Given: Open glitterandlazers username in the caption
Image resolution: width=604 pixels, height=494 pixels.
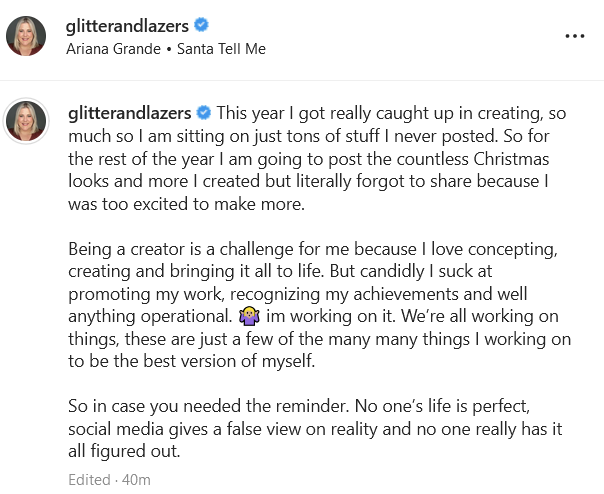Looking at the screenshot, I should tap(129, 113).
